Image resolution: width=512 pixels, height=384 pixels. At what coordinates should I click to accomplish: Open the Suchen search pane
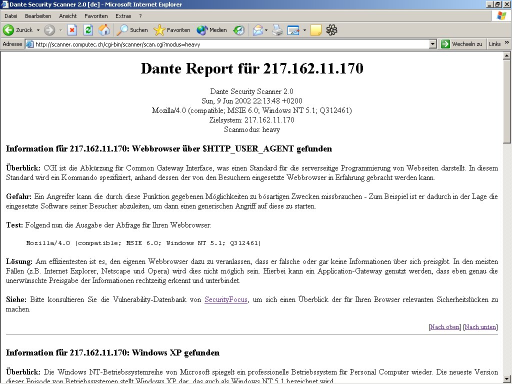click(132, 30)
